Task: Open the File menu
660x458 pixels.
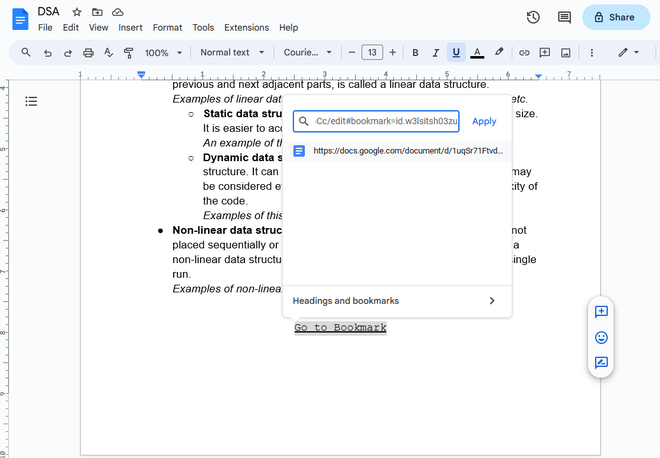Action: point(45,27)
